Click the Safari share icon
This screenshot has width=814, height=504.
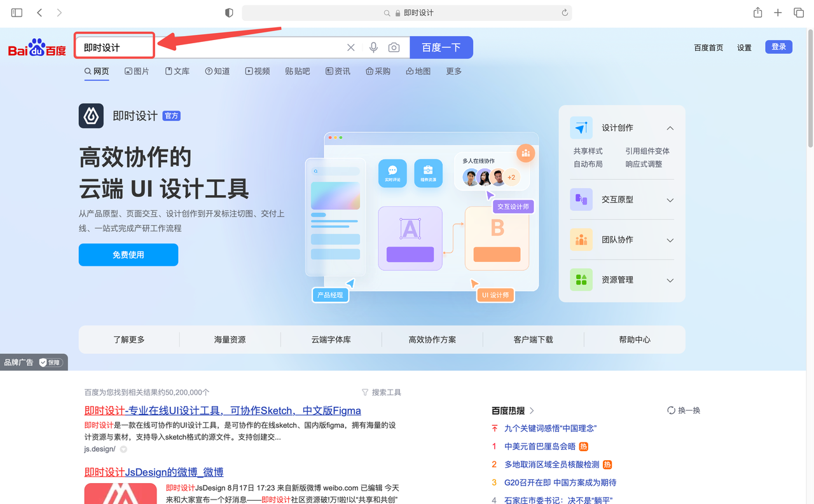757,13
